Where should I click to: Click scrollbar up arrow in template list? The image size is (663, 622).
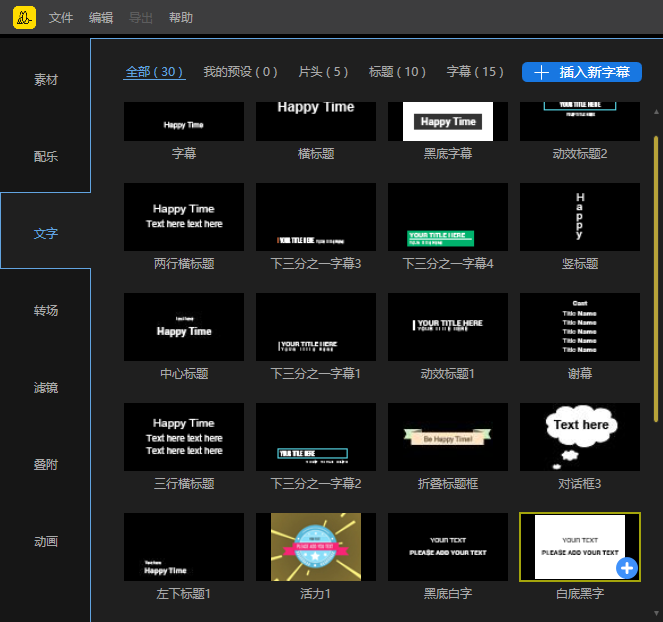tap(656, 112)
